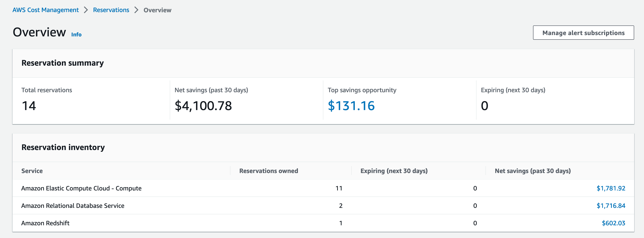This screenshot has width=644, height=238.
Task: Open $1,781.92 net savings for EC2
Action: tap(611, 188)
